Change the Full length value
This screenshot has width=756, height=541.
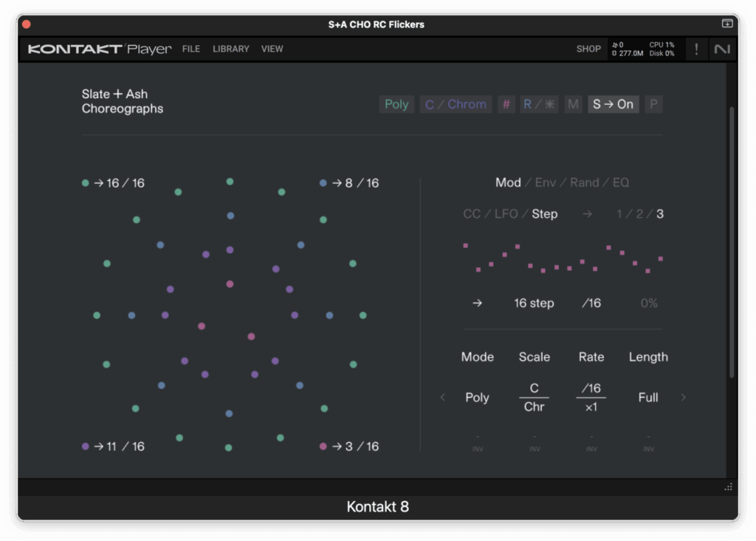[647, 397]
